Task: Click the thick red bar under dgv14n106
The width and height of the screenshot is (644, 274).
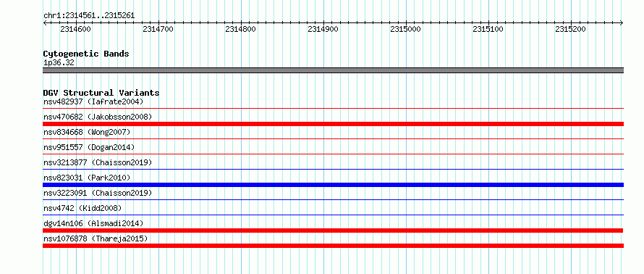Action: click(x=333, y=231)
